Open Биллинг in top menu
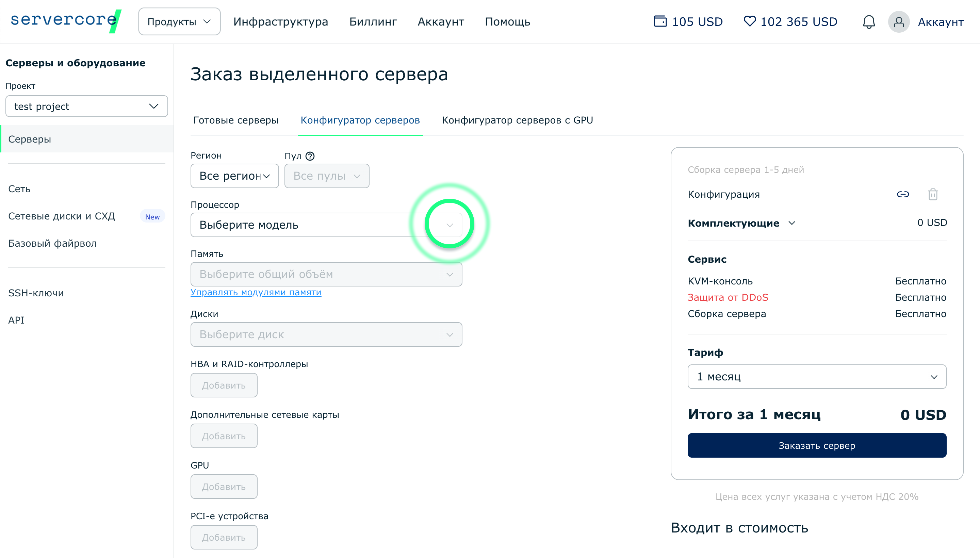 [x=373, y=22]
